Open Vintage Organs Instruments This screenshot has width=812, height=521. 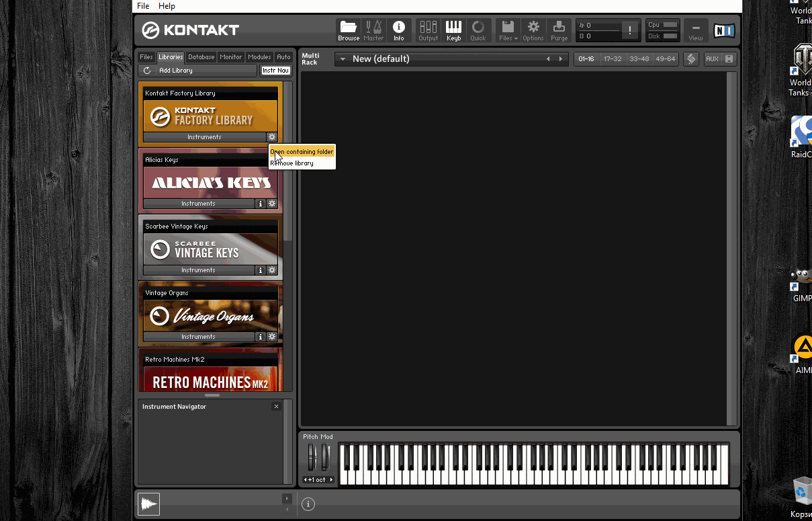pos(199,337)
